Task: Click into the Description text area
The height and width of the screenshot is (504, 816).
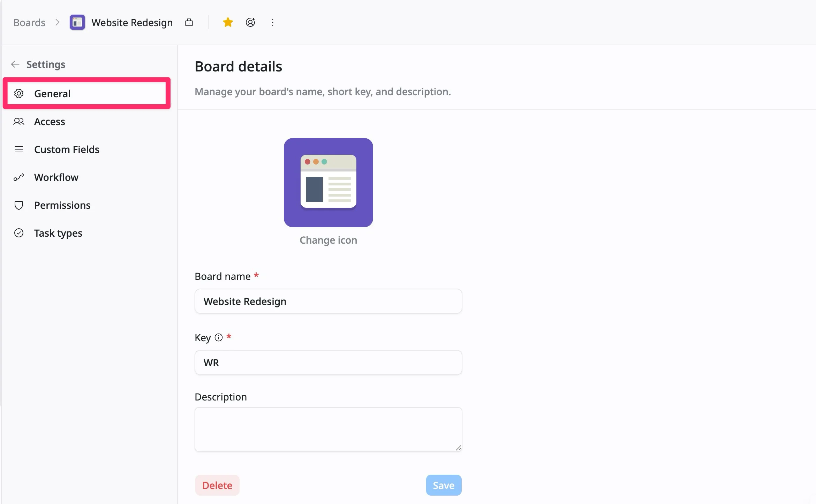Action: click(x=328, y=429)
